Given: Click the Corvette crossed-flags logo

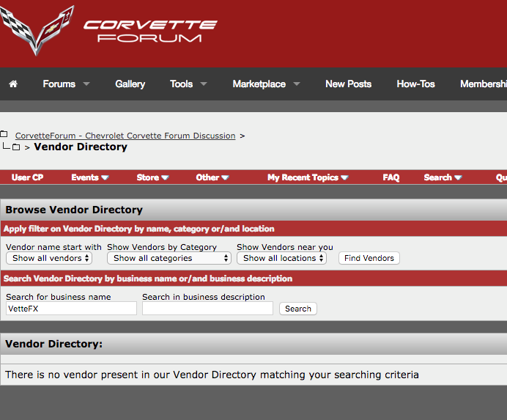Looking at the screenshot, I should click(37, 30).
